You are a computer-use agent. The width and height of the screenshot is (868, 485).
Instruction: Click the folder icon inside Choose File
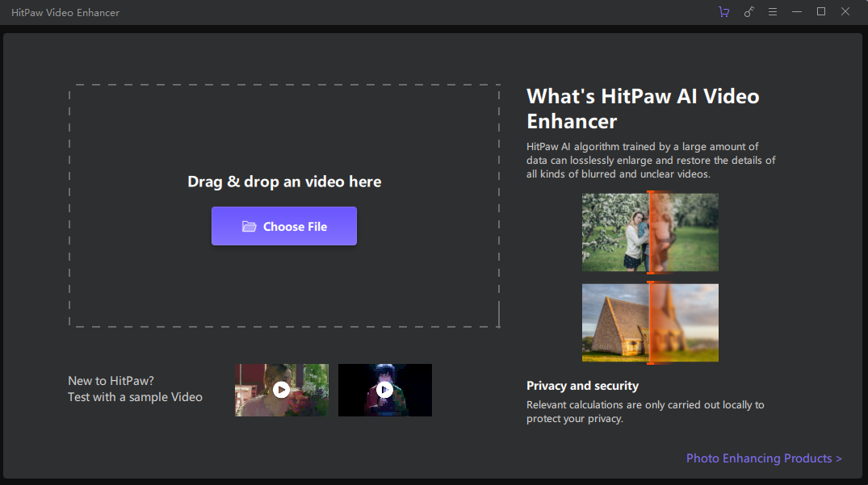click(249, 227)
